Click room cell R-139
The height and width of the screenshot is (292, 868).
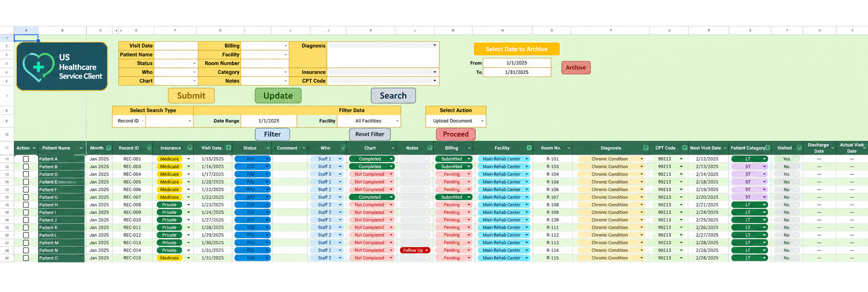[x=552, y=220]
